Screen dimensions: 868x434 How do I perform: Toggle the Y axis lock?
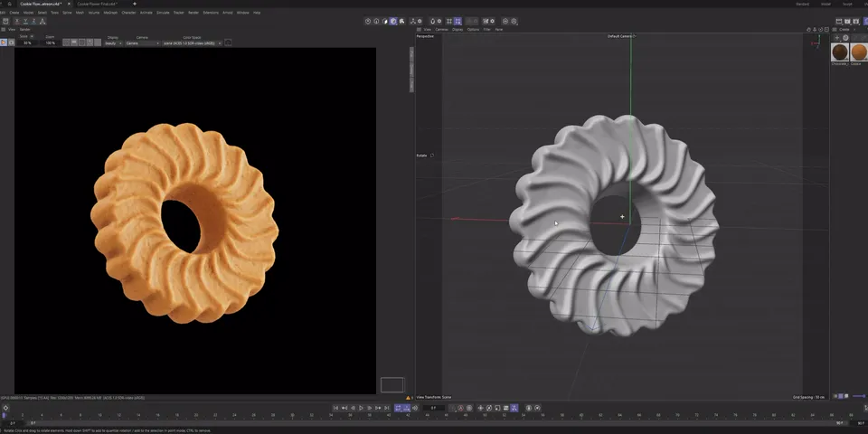click(x=25, y=21)
